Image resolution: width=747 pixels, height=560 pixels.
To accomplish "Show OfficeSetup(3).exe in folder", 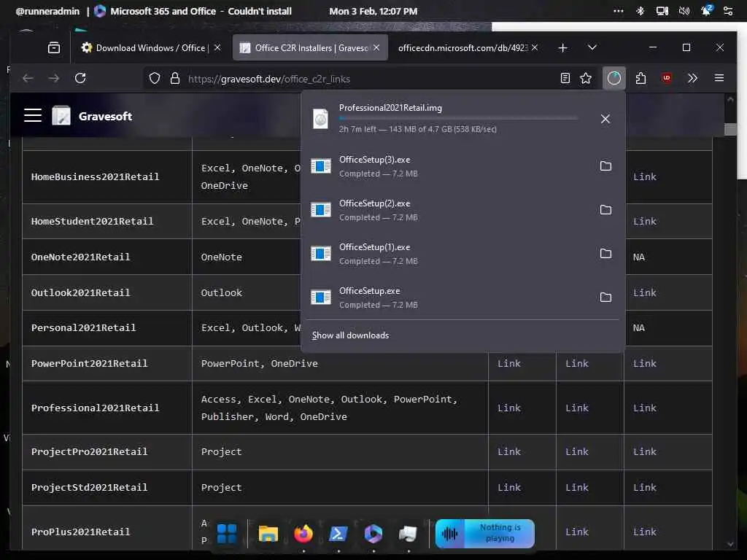I will (x=605, y=166).
